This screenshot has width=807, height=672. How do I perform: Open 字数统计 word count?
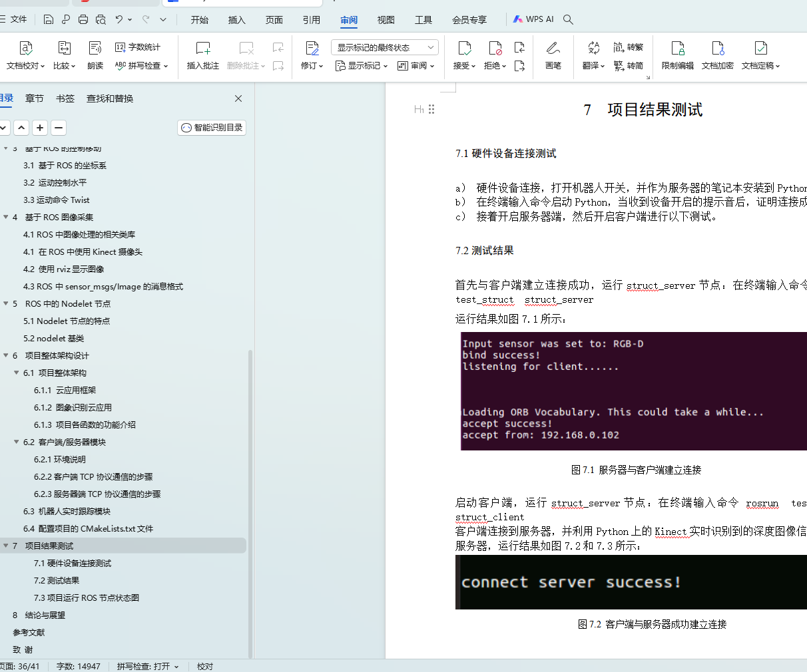pos(138,47)
